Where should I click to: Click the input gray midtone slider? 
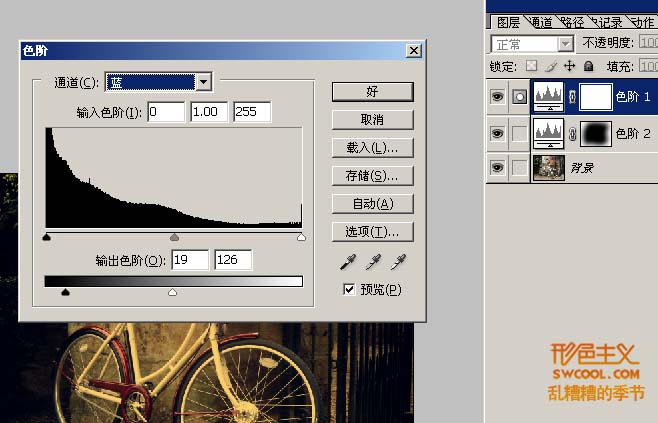(x=175, y=238)
